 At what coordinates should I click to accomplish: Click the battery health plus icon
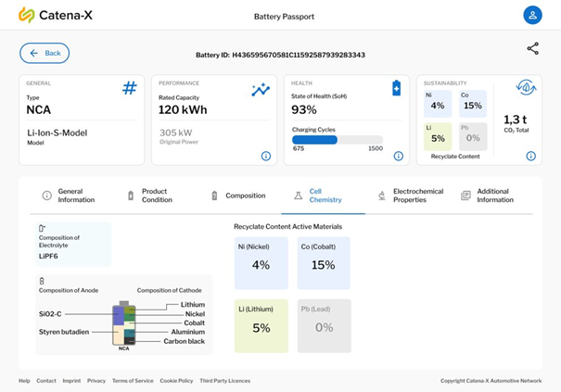point(396,88)
